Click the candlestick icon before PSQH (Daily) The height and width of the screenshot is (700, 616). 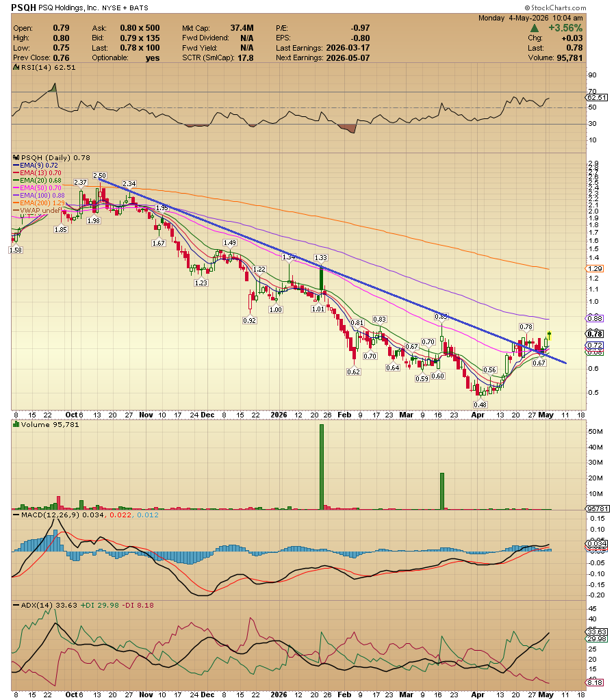click(16, 157)
